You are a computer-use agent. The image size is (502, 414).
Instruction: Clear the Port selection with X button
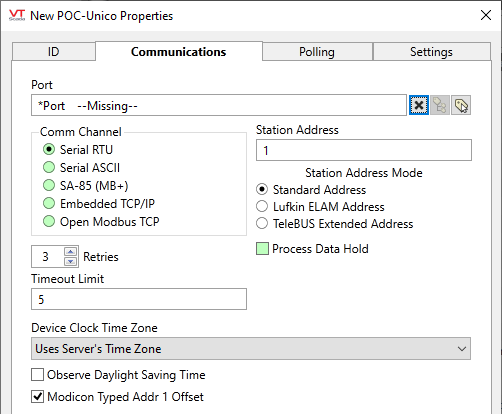pos(419,105)
